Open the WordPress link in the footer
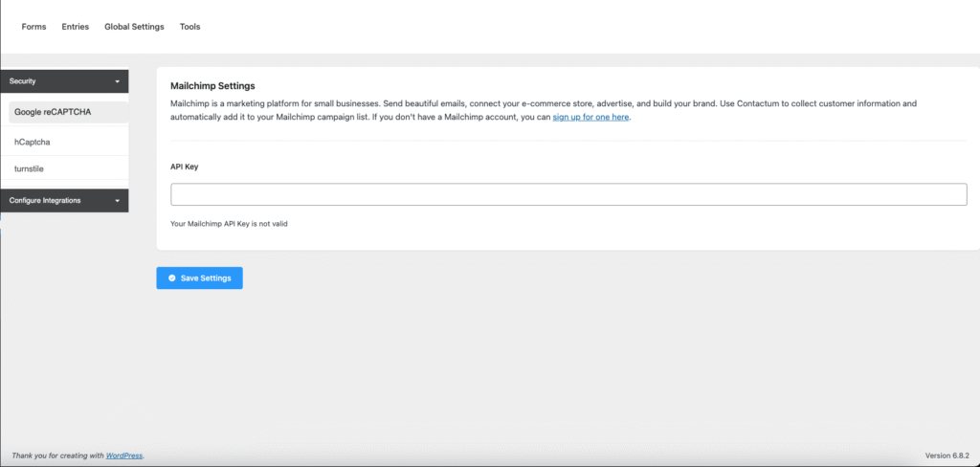Viewport: 980px width, 467px height. (x=124, y=456)
